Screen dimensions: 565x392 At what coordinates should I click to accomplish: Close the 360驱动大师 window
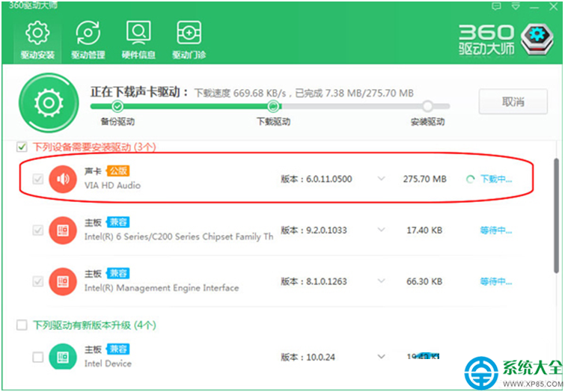(554, 7)
